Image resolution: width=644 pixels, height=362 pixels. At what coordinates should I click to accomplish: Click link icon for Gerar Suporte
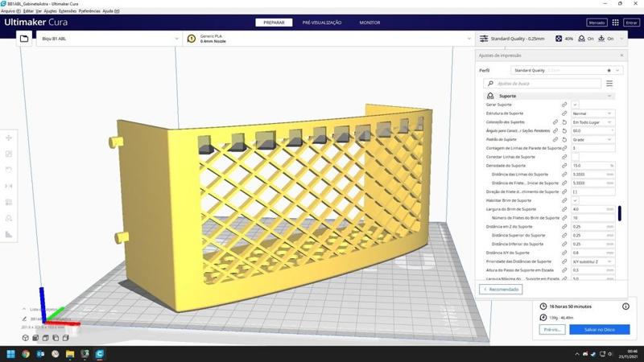(x=564, y=105)
